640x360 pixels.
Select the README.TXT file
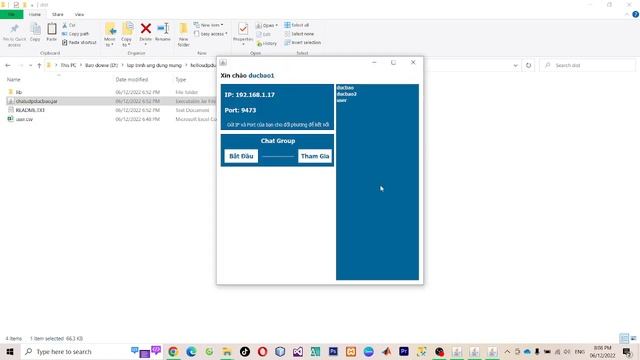tap(30, 110)
